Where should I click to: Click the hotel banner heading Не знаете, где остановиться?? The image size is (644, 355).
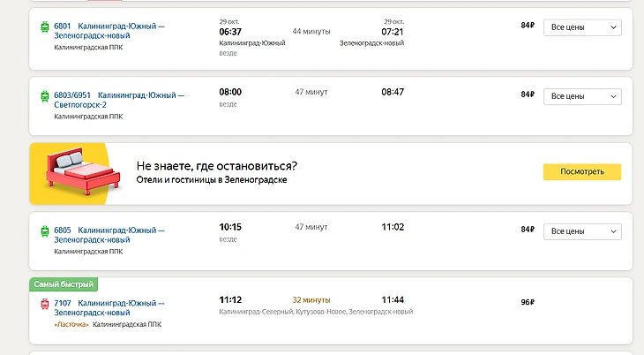(216, 166)
